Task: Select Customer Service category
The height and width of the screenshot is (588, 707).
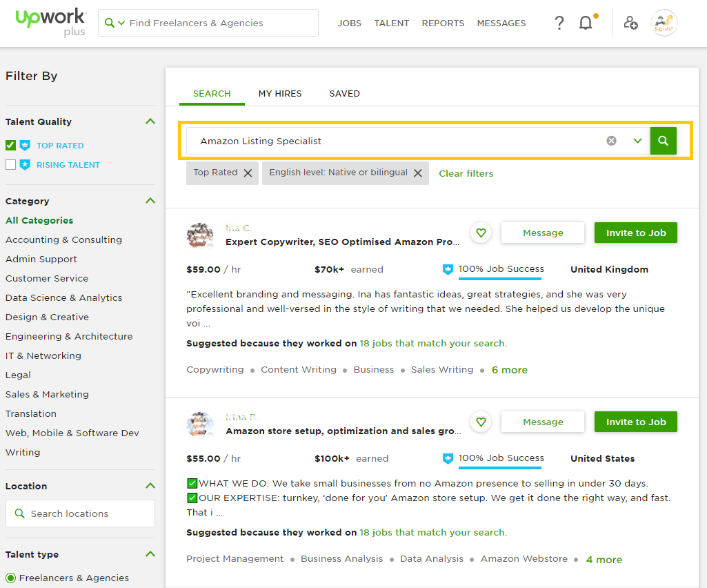Action: coord(47,278)
